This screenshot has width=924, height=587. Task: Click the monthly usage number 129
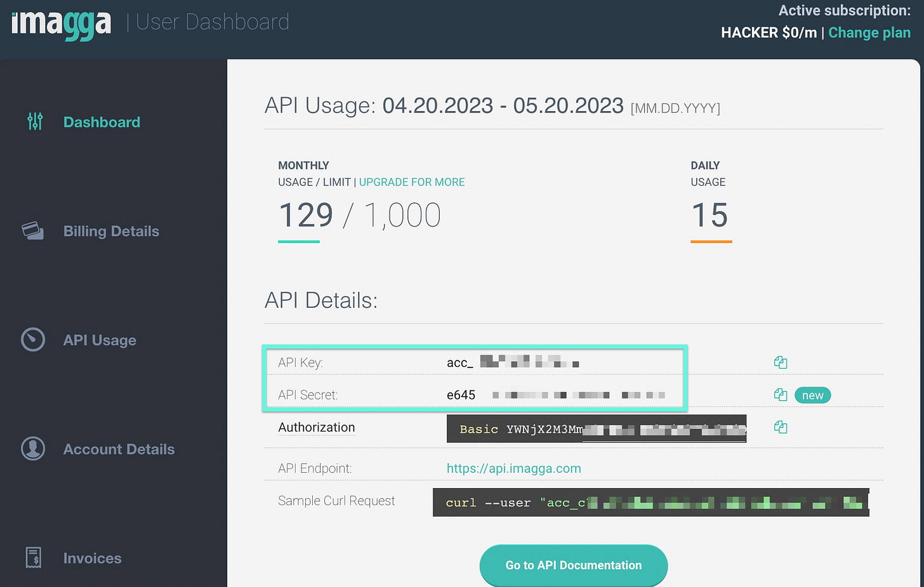[305, 215]
